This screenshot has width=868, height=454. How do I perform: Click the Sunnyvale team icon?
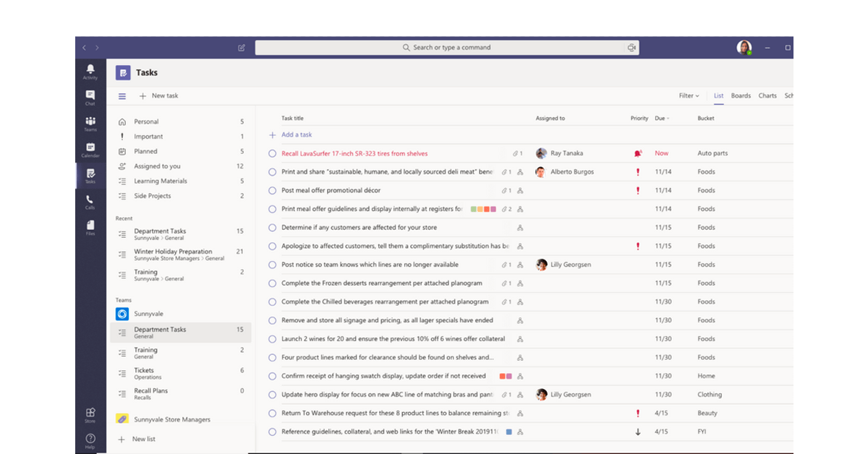[122, 314]
